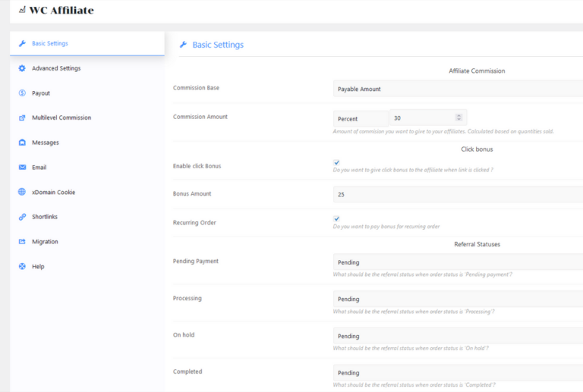Image resolution: width=583 pixels, height=392 pixels.
Task: Click the Commission Base label
Action: (x=196, y=88)
